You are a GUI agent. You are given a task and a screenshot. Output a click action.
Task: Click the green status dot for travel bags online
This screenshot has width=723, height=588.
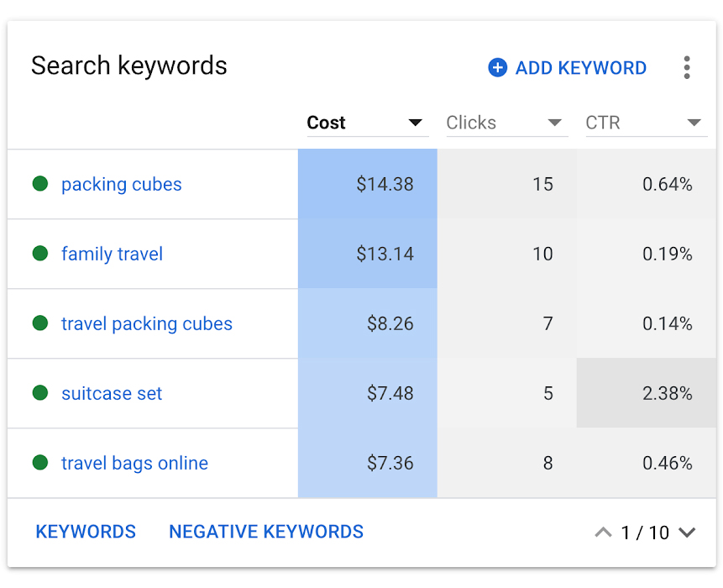(x=40, y=463)
